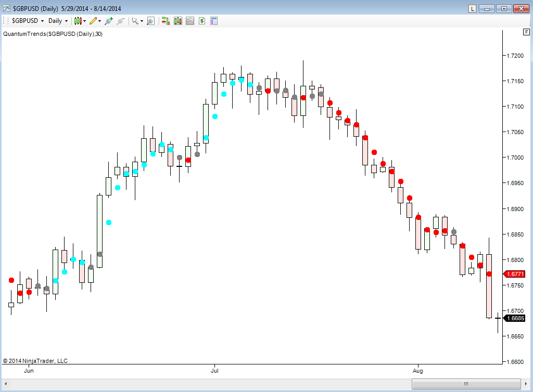Open the Data Series candles icon
This screenshot has width=533, height=392.
178,21
